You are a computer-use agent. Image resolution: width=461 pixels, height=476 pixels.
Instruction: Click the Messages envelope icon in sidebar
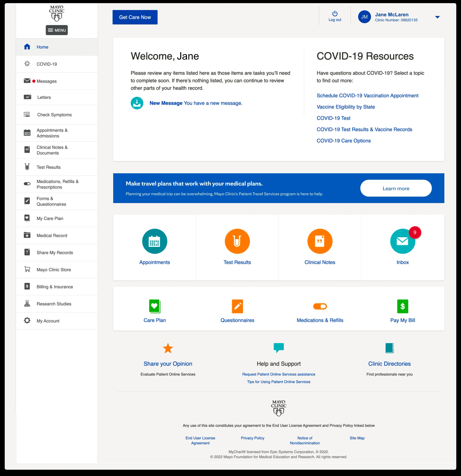tap(27, 81)
